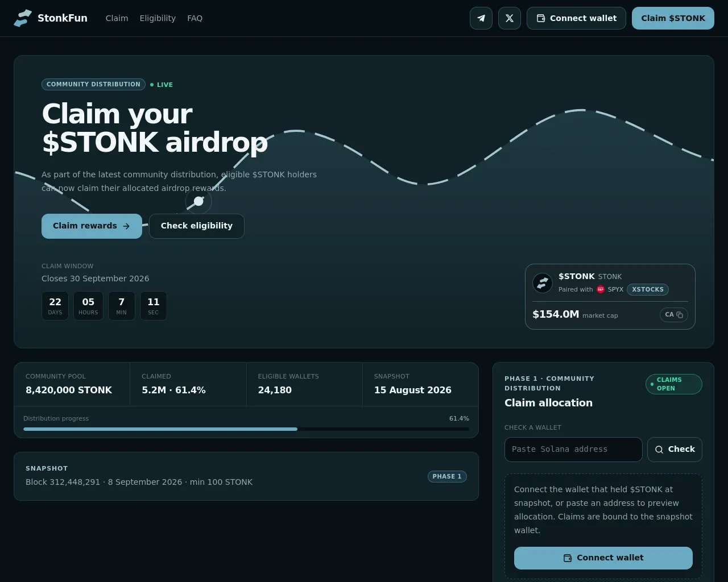Click the XSTOCKS tag

pos(648,289)
